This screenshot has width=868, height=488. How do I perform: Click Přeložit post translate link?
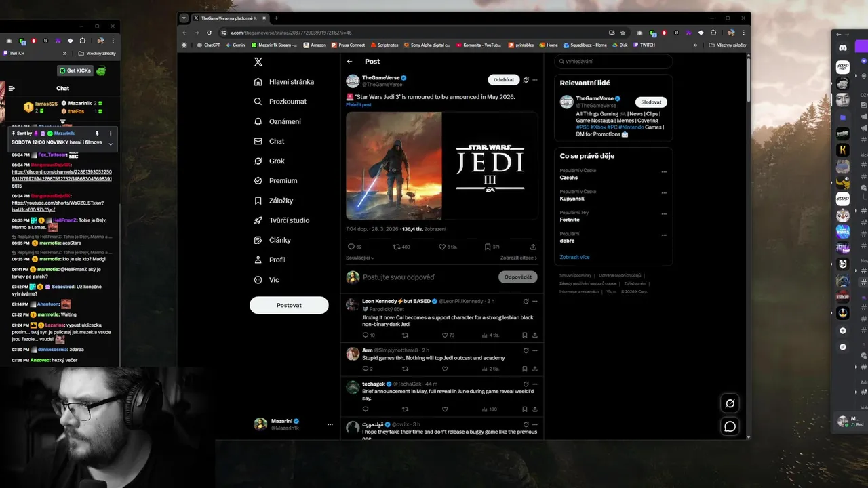(359, 105)
